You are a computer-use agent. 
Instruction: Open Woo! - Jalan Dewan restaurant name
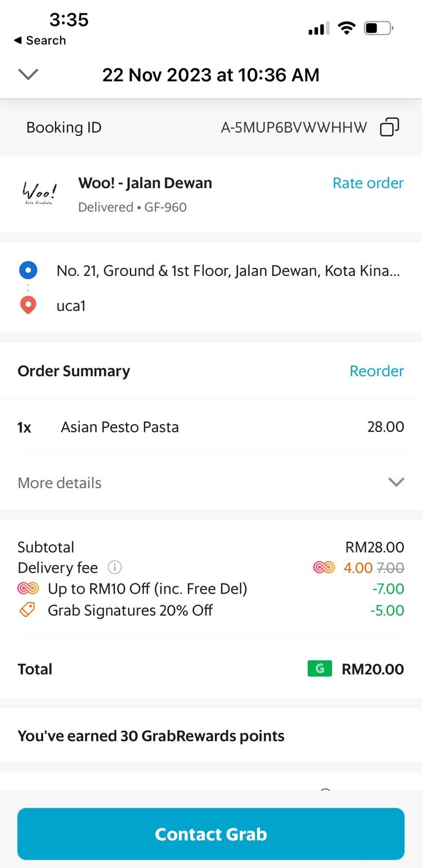[x=145, y=183]
